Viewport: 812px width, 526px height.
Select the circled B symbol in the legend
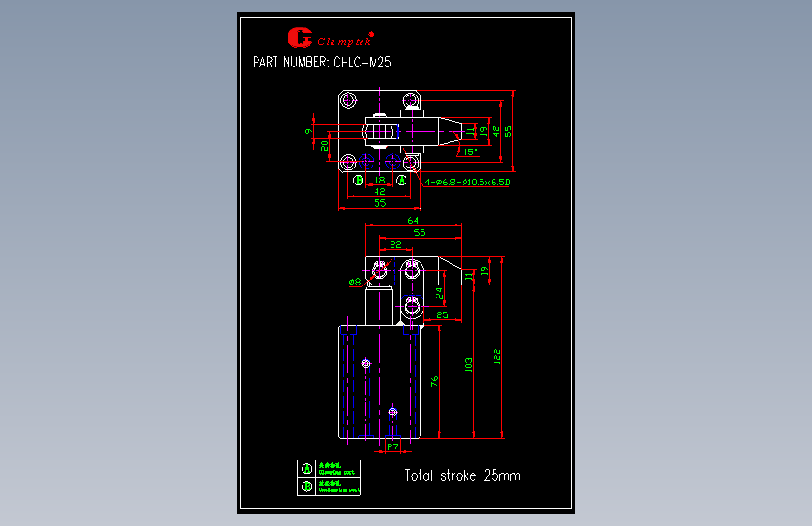(x=306, y=487)
